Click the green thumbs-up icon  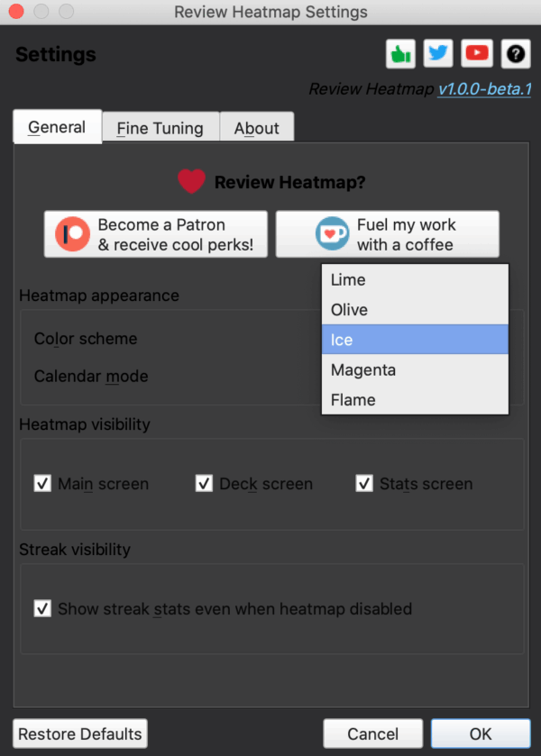click(400, 53)
